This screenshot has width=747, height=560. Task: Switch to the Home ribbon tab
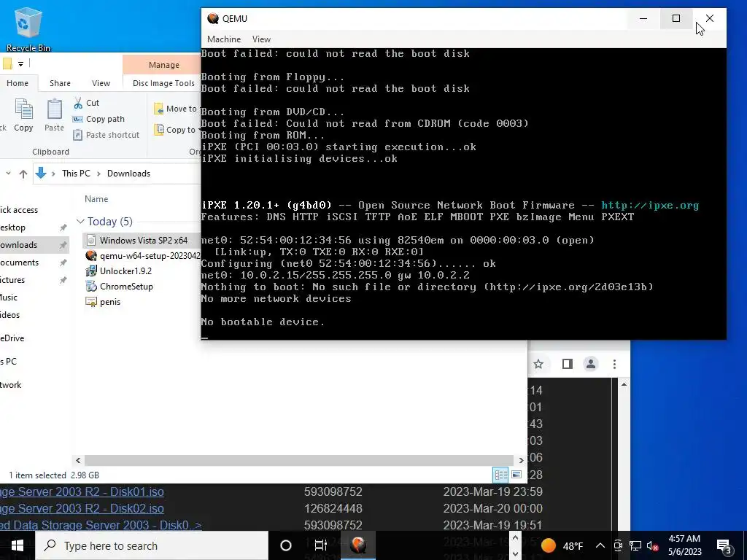coord(18,83)
